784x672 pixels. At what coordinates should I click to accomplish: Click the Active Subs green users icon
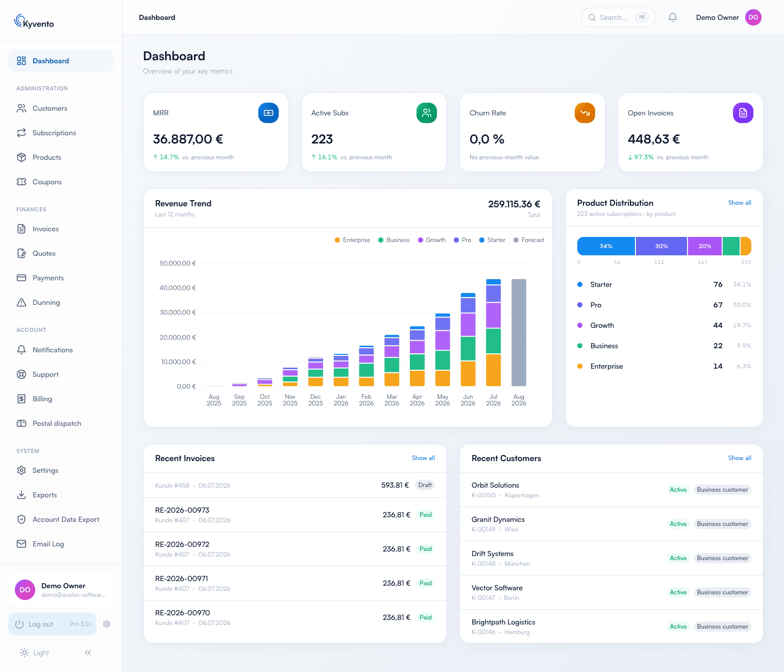(427, 113)
